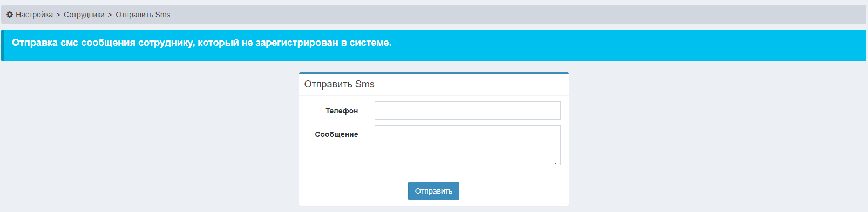Focus the Сообщение text area
This screenshot has height=212, width=868.
click(x=467, y=145)
